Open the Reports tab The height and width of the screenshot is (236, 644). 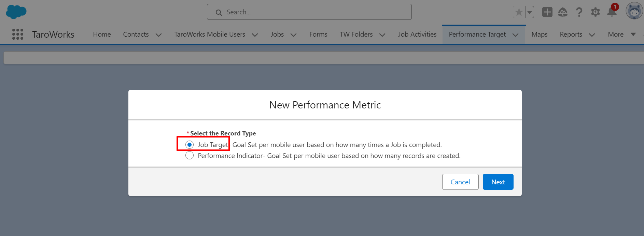(x=571, y=34)
